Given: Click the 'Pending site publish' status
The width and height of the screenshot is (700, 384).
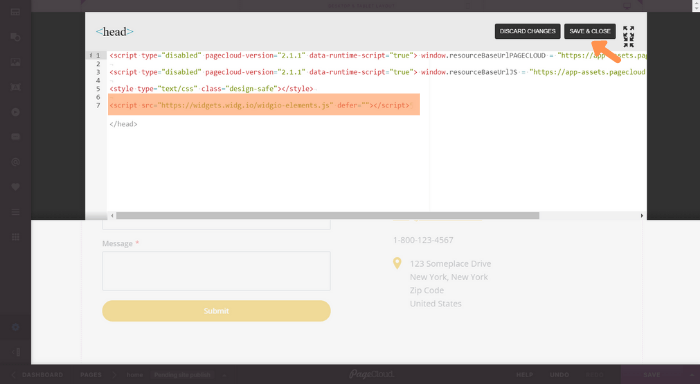Looking at the screenshot, I should point(182,375).
